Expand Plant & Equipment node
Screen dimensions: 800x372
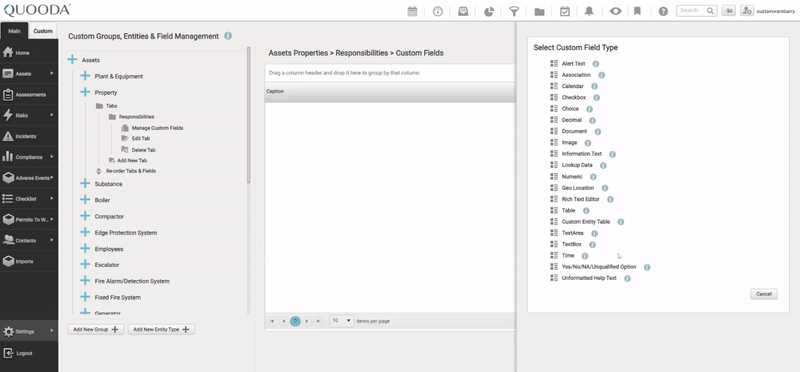tap(85, 76)
